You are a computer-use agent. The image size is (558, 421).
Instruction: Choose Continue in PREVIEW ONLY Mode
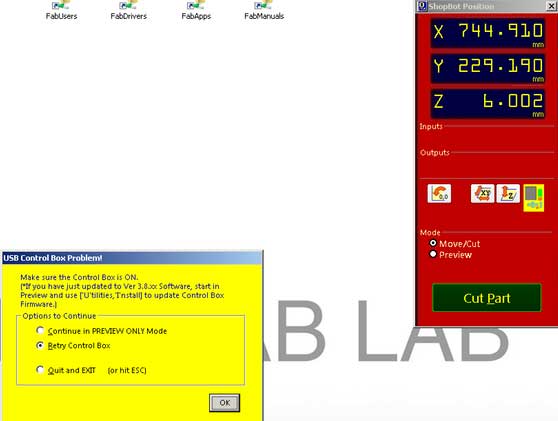(x=40, y=331)
